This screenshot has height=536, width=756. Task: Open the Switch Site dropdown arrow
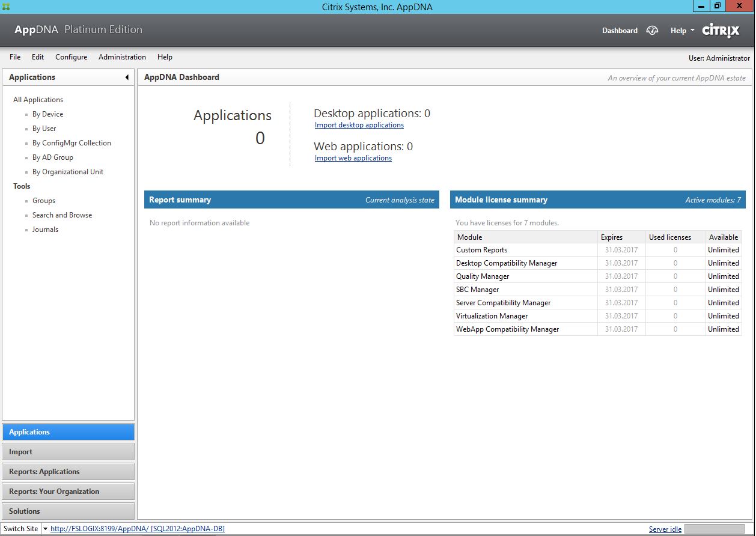click(45, 529)
